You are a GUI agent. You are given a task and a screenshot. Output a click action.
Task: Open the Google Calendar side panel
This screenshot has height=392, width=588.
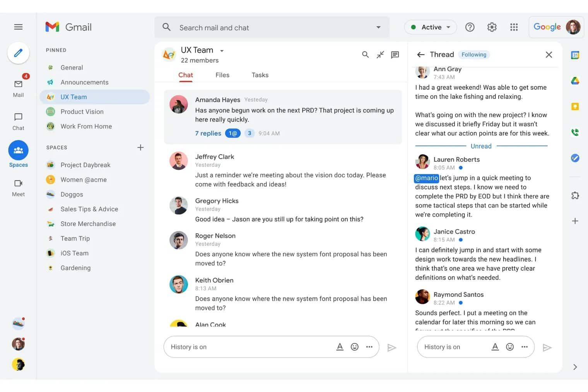point(575,55)
